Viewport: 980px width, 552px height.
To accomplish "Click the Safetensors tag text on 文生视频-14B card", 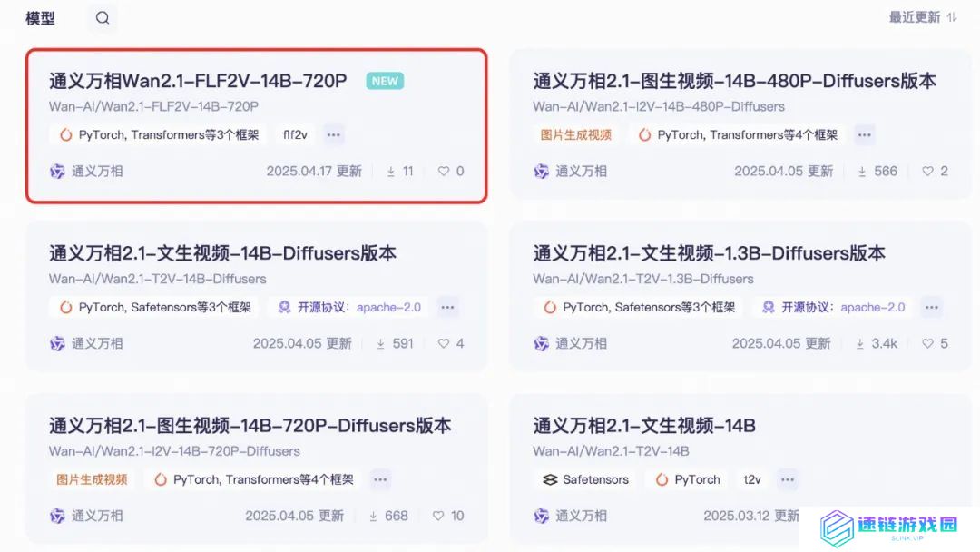I will click(595, 480).
